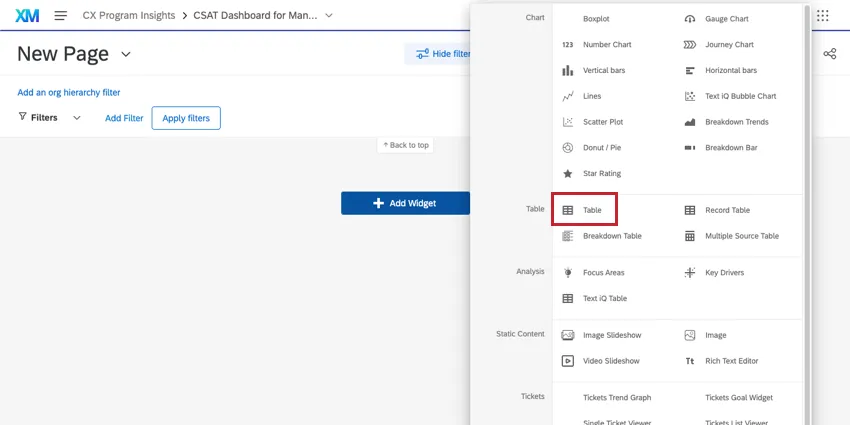The height and width of the screenshot is (425, 850).
Task: Choose the Donut / Pie widget
Action: 603,148
